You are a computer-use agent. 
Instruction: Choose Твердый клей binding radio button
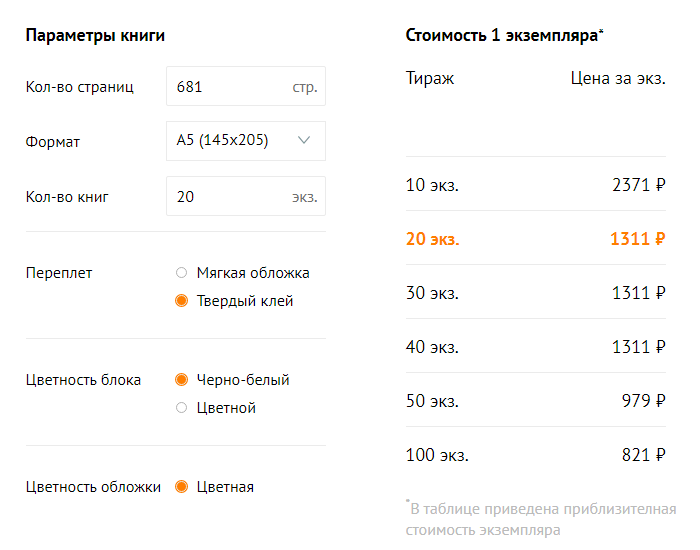[181, 301]
